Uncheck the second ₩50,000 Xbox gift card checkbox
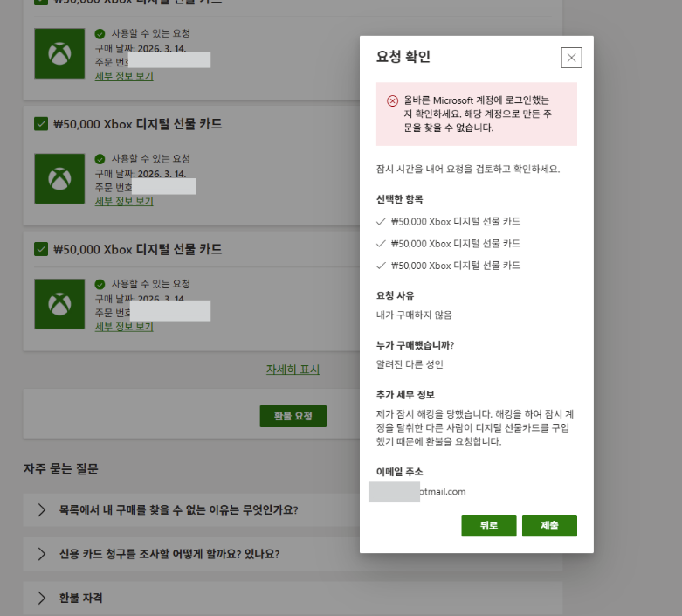 (41, 124)
